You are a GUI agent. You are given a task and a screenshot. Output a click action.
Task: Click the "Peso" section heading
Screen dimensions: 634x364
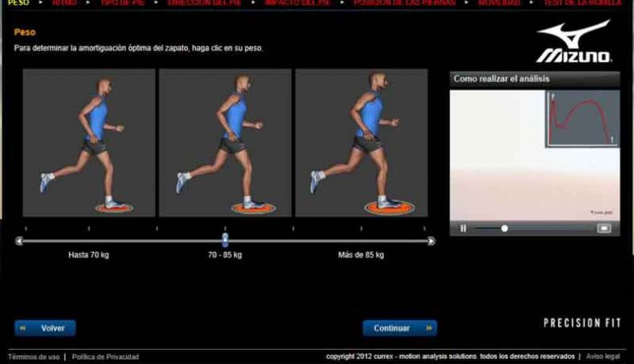click(x=25, y=32)
